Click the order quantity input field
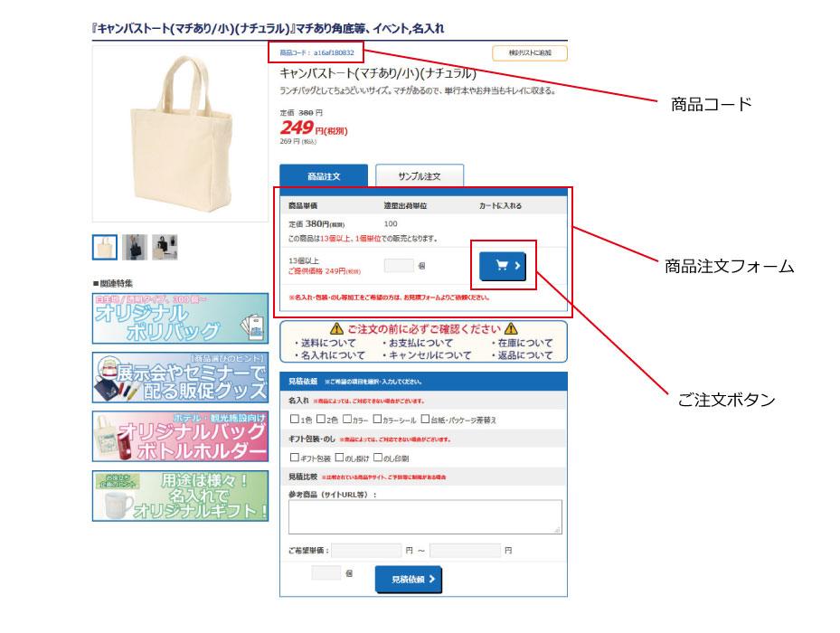The image size is (840, 633). point(399,265)
